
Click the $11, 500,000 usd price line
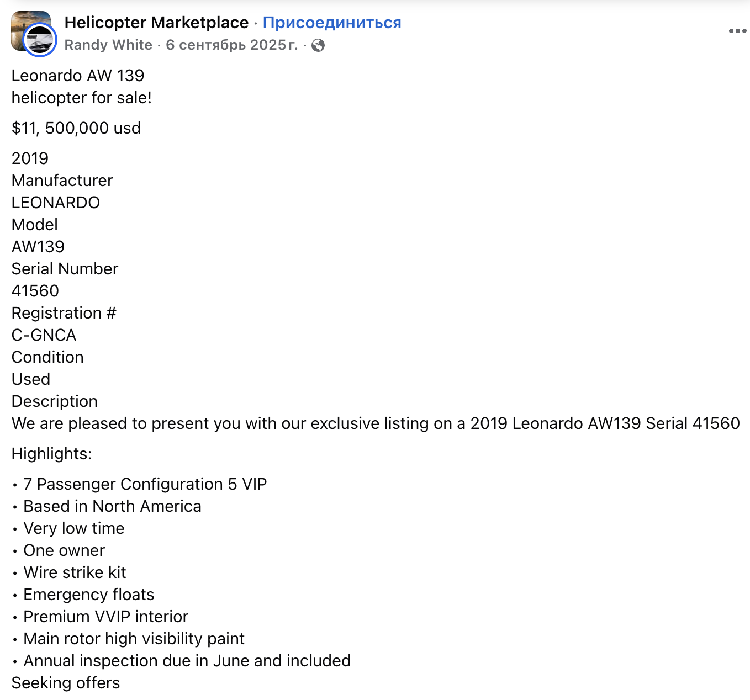[x=76, y=128]
